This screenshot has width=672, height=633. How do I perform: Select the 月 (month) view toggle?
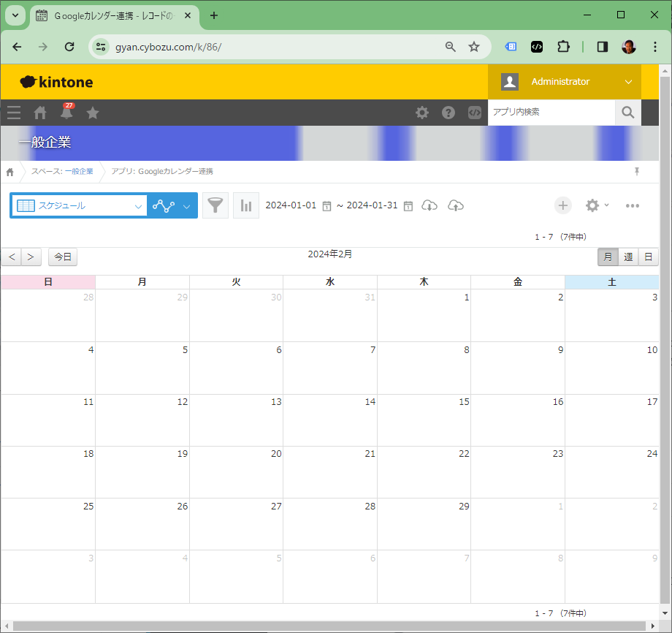608,257
